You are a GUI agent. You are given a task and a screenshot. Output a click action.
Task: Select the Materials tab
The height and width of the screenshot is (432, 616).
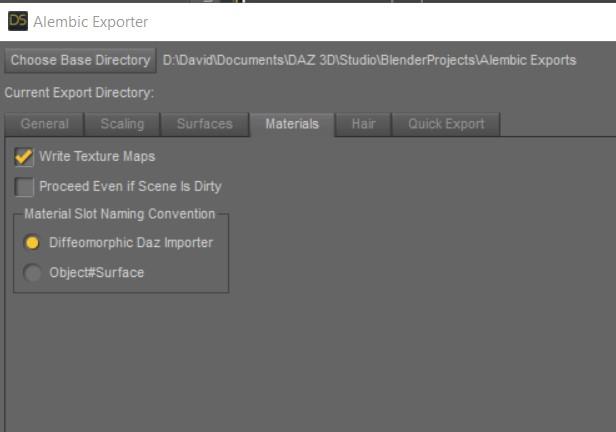(x=292, y=124)
